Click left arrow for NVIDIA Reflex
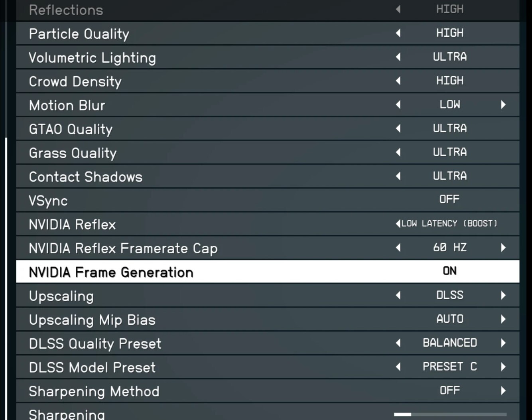This screenshot has height=420, width=532. tap(398, 224)
